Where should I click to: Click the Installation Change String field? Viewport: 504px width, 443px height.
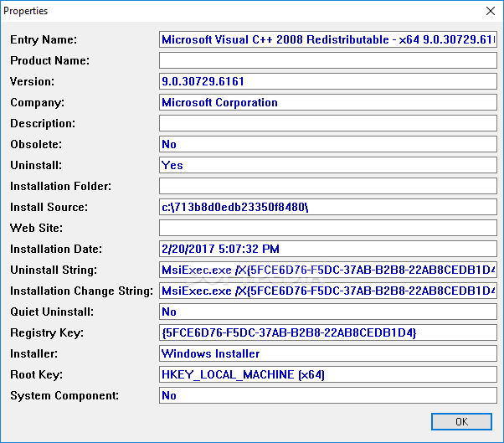point(328,291)
